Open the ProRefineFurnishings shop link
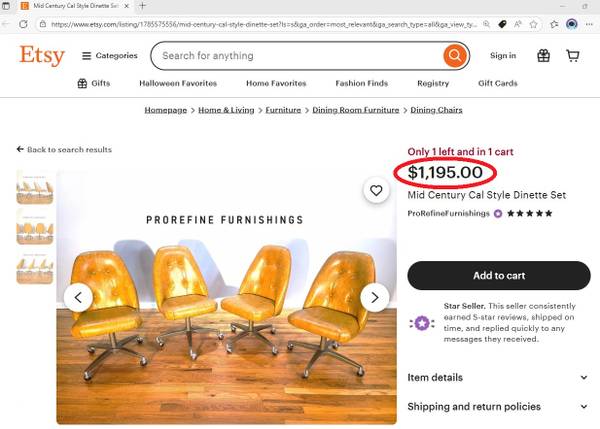Screen dimensions: 600x429 click(x=449, y=213)
